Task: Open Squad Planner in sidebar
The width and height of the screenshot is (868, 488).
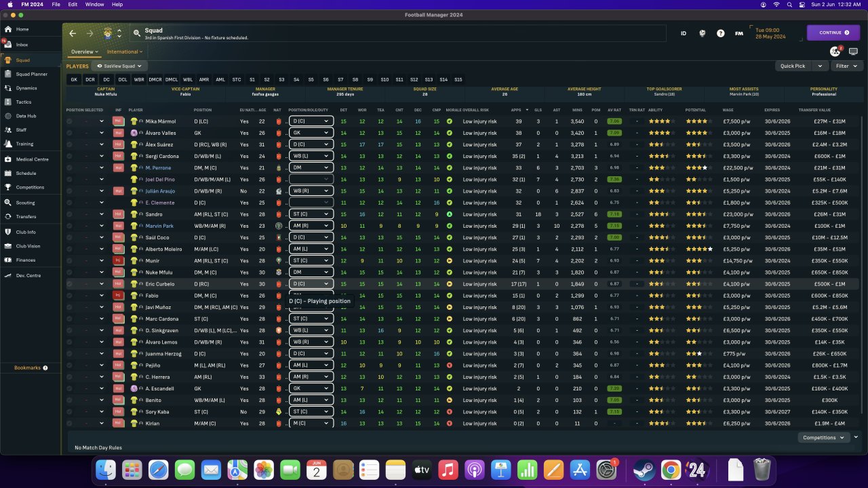Action: pyautogui.click(x=31, y=74)
